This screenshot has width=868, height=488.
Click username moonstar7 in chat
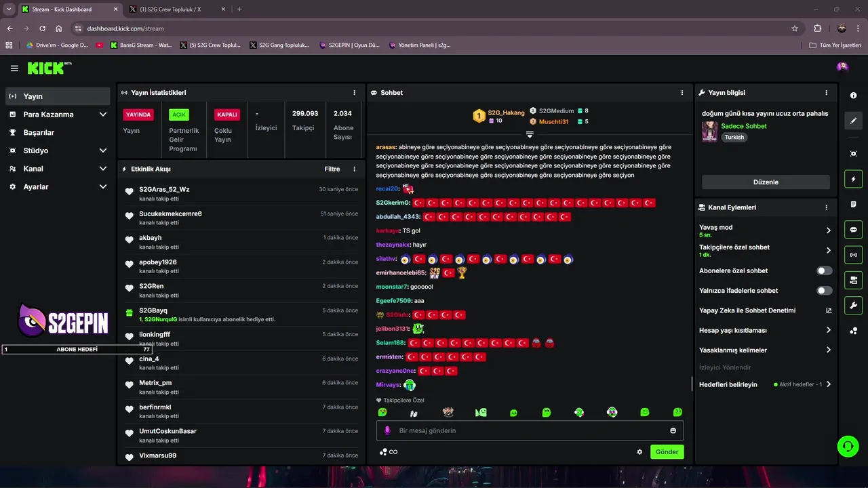point(393,287)
